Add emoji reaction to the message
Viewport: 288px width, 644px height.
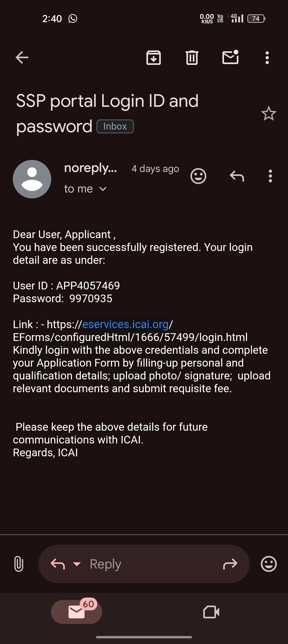pos(198,176)
